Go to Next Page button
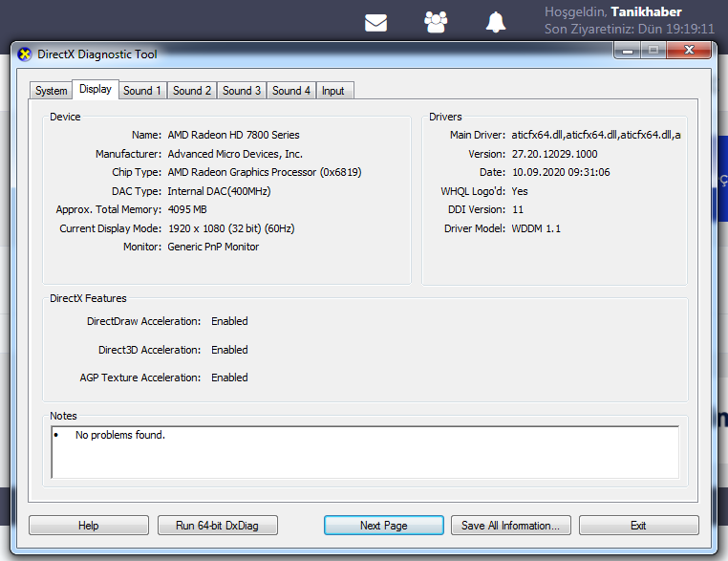 [x=384, y=526]
